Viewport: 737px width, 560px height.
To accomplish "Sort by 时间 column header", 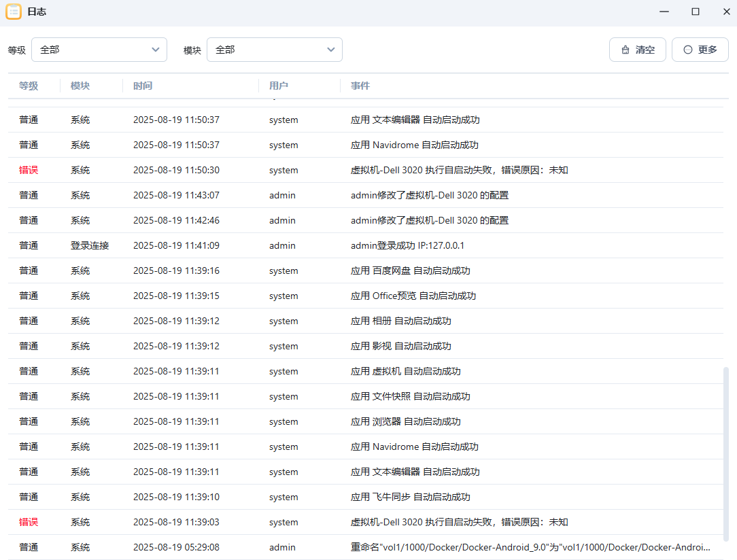I will [143, 86].
